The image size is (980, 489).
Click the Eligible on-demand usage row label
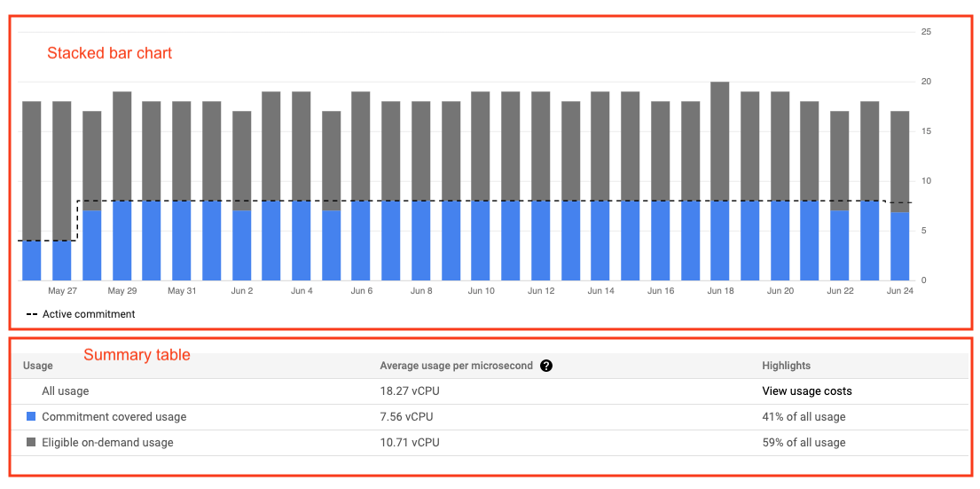[x=107, y=442]
